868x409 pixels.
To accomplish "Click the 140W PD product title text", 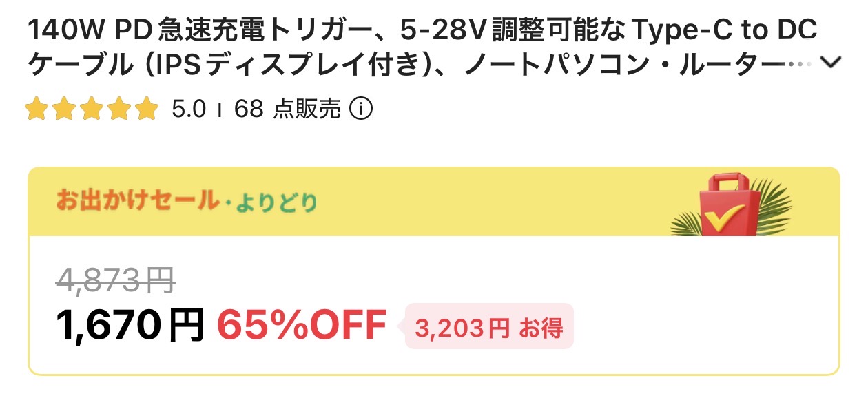I will 423,31.
